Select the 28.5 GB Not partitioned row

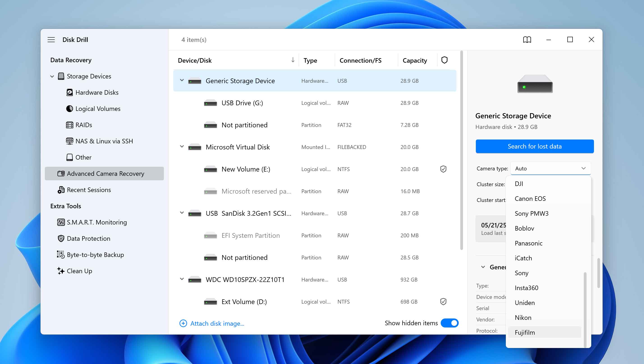(x=315, y=257)
